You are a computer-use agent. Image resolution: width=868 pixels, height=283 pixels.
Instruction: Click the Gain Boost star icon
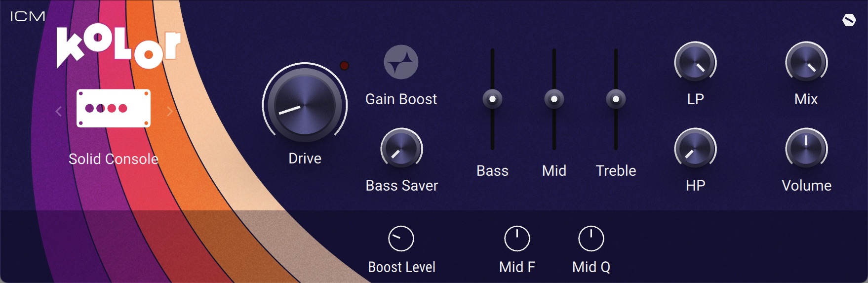pyautogui.click(x=401, y=62)
